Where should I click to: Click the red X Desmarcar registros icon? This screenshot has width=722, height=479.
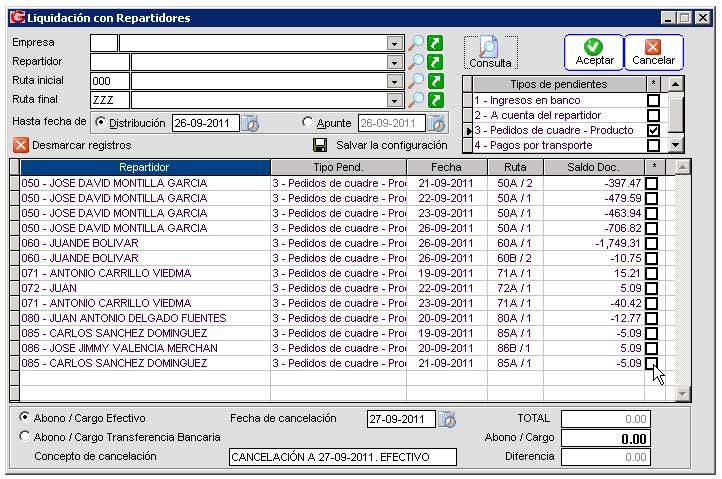click(x=21, y=145)
